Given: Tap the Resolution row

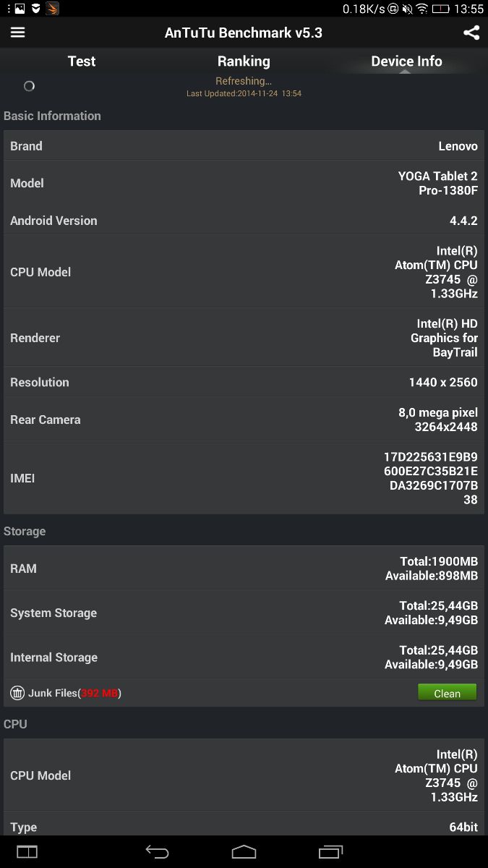Looking at the screenshot, I should point(244,382).
